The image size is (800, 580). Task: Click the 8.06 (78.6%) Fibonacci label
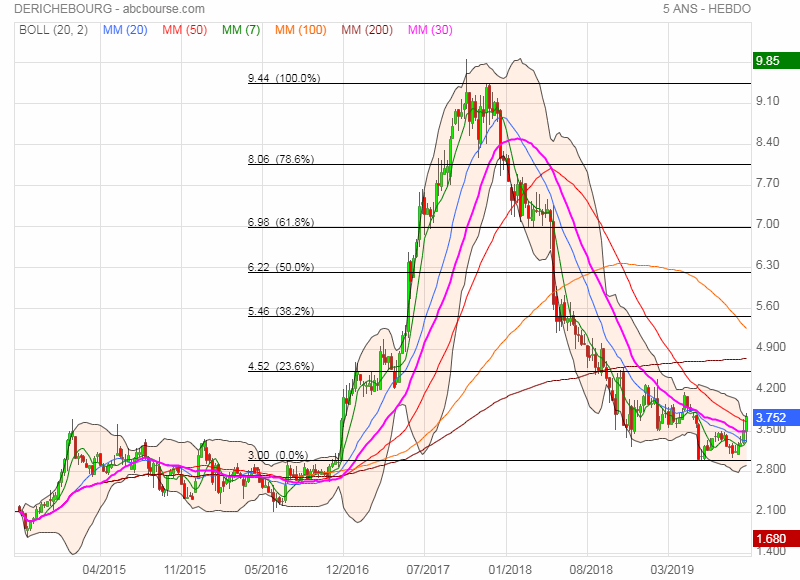click(x=281, y=159)
